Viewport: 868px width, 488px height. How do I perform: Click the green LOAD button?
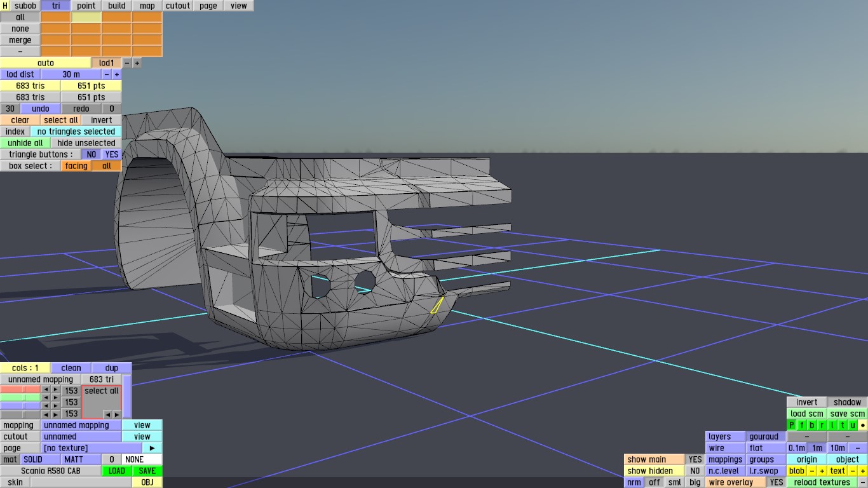pos(117,471)
